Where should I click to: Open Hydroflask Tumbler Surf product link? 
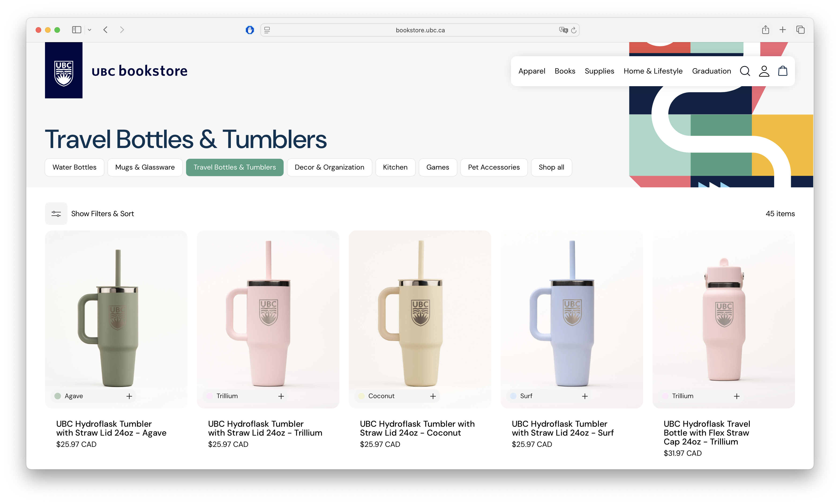(x=563, y=428)
